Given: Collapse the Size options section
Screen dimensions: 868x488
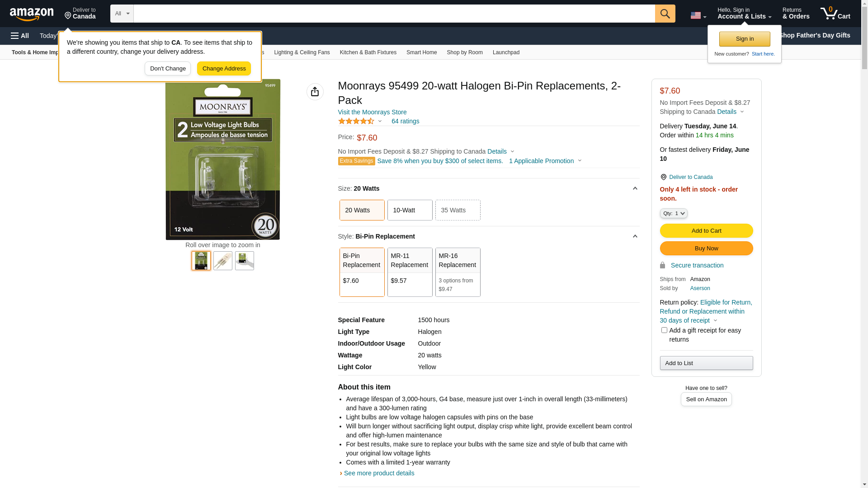Looking at the screenshot, I should pos(635,188).
